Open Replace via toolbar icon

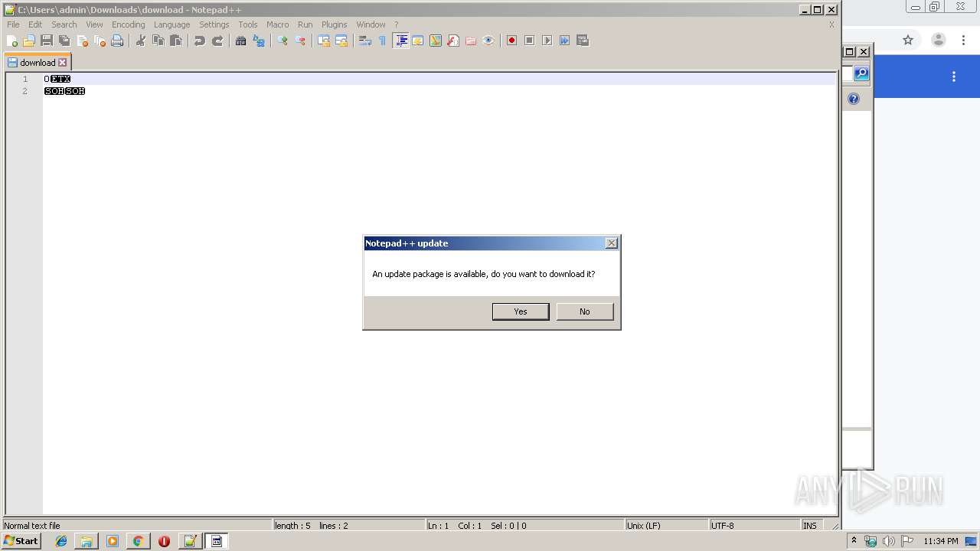[259, 41]
